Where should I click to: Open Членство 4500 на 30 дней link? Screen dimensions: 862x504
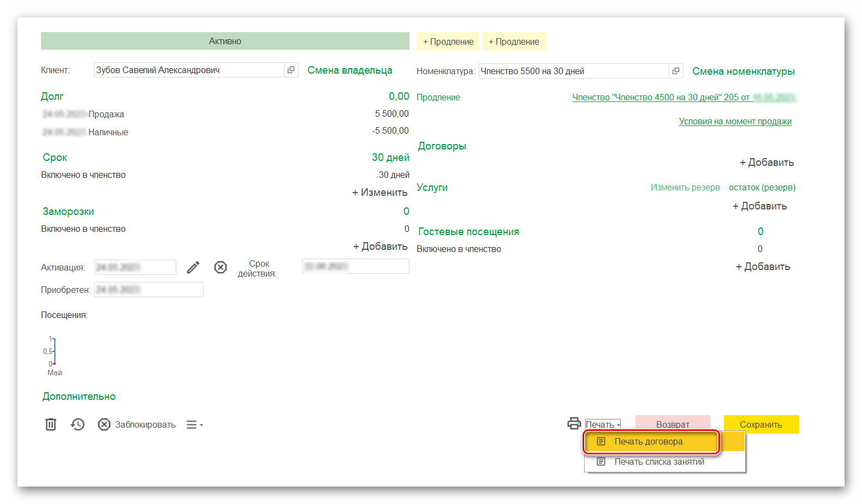pyautogui.click(x=685, y=97)
